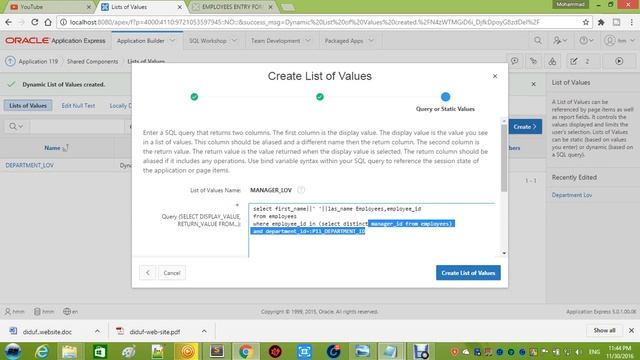The image size is (640, 360).
Task: Bookmark this page with the star
Action: [x=586, y=22]
